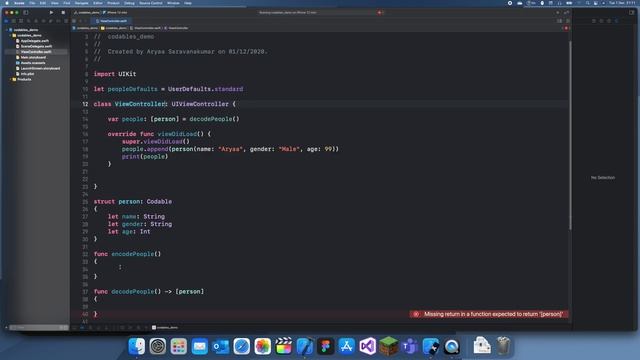Open Xcode from the Dock
640x360 pixels.
tap(304, 346)
